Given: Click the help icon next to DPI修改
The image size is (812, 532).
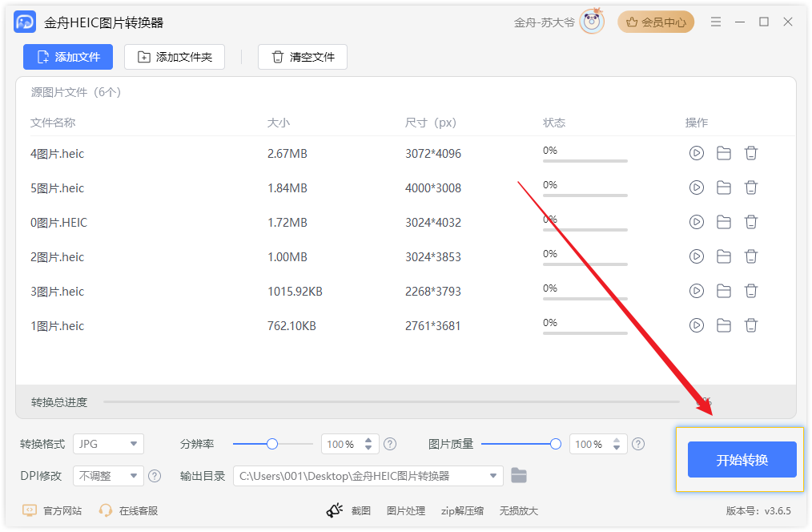Looking at the screenshot, I should tap(155, 476).
